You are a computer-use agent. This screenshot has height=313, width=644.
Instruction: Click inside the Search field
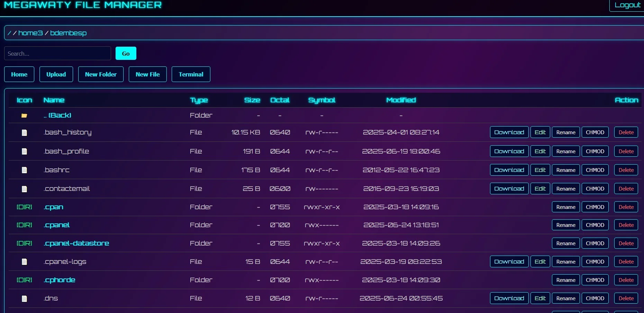[x=57, y=53]
